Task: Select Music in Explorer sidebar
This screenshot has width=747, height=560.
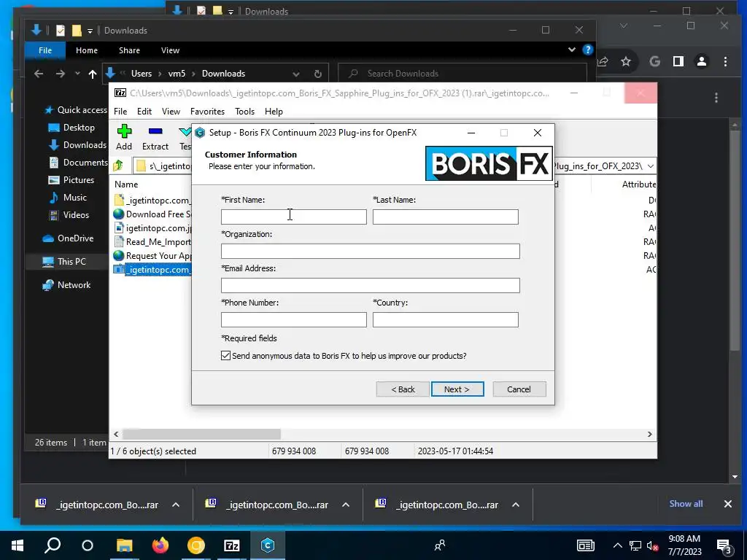Action: (68, 198)
